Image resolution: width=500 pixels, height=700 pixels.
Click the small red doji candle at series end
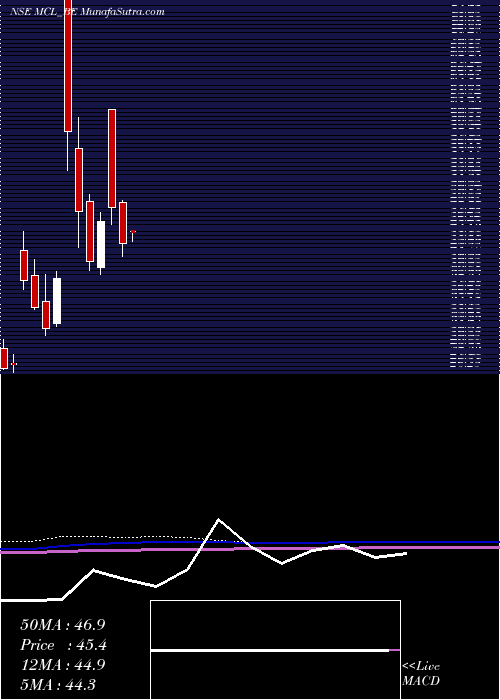(133, 233)
